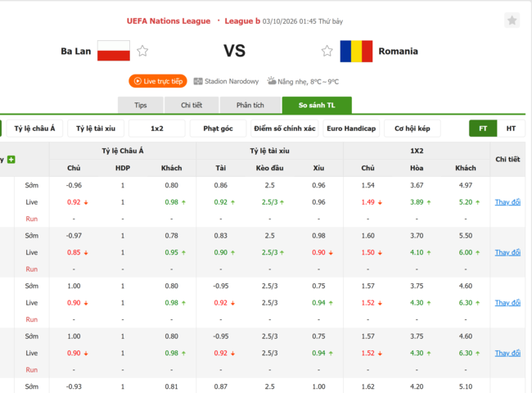Image resolution: width=532 pixels, height=393 pixels.
Task: Click the Romania team name
Action: point(399,52)
